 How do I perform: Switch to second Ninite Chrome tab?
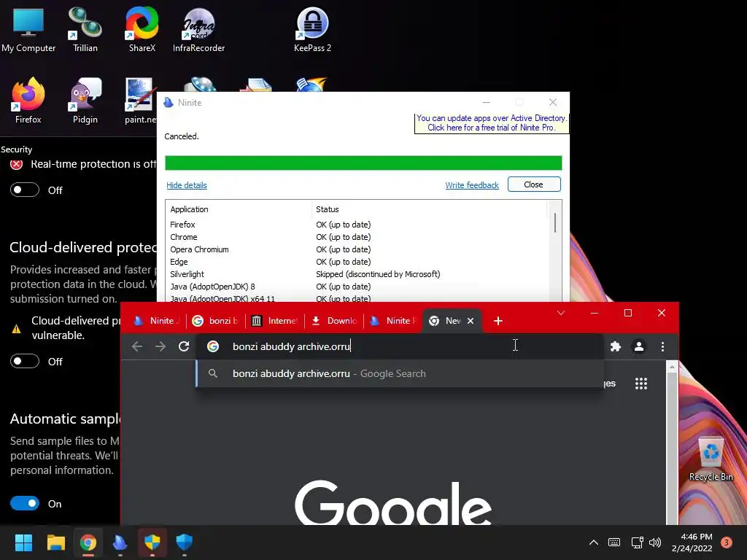392,321
